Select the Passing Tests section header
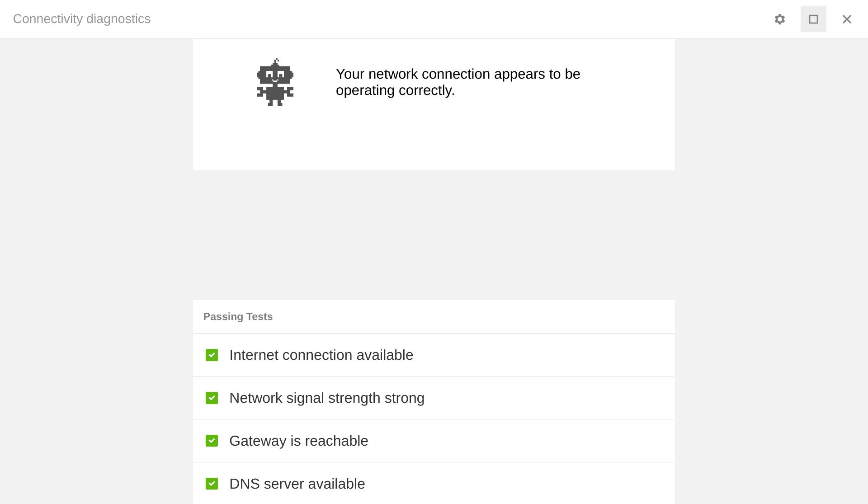 238,316
